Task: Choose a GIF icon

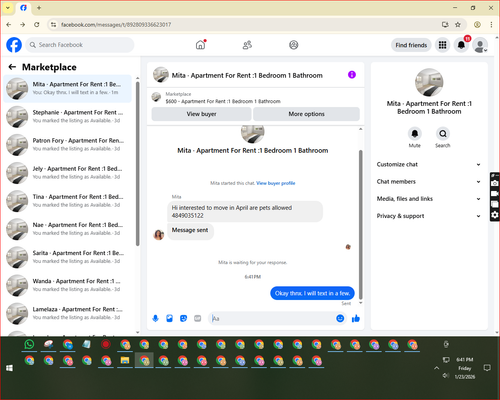Action: 198,319
